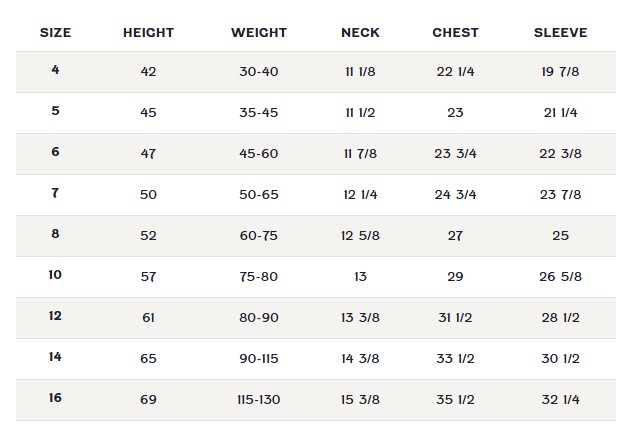
Task: Click chest measurement 24 3/4 cell
Action: pyautogui.click(x=455, y=195)
